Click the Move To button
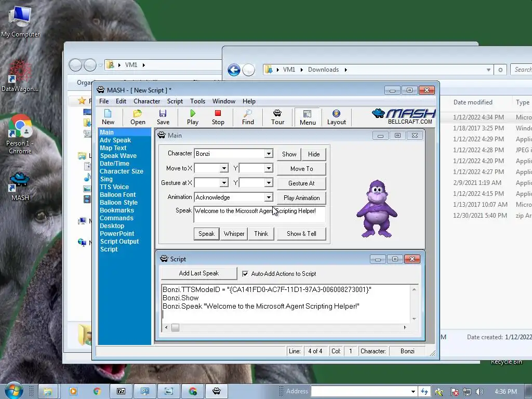Viewport: 532px width, 399px height. [302, 169]
